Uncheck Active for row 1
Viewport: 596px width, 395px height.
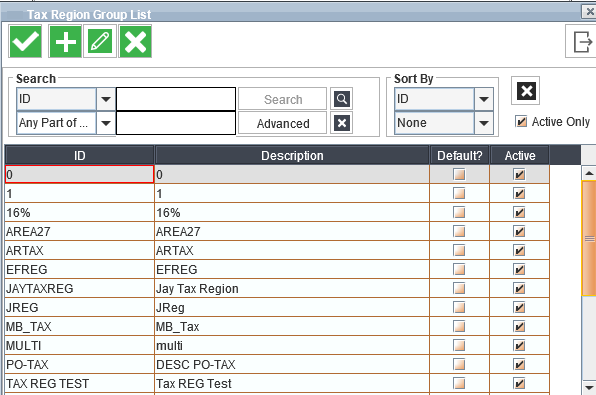click(x=519, y=194)
